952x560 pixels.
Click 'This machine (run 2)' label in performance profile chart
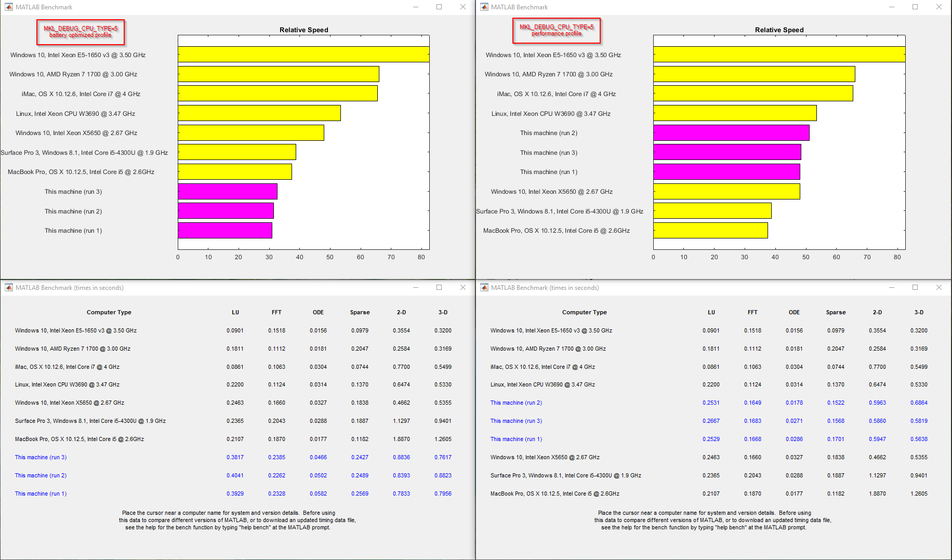(549, 133)
